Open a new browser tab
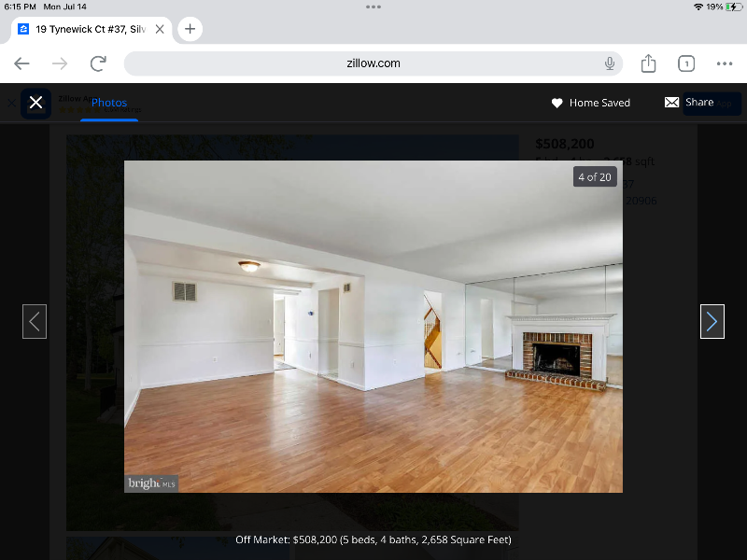The width and height of the screenshot is (747, 560). 190,29
